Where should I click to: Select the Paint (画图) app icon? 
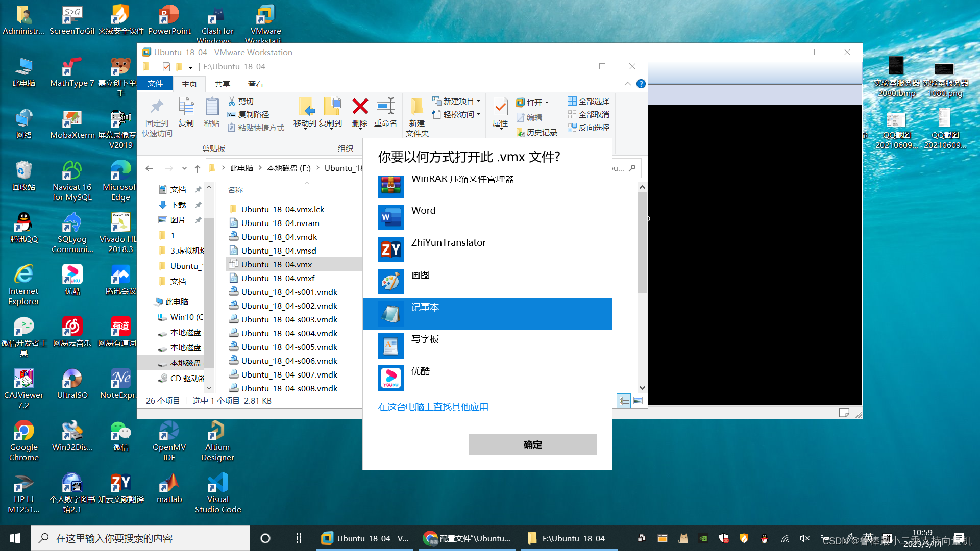[391, 282]
